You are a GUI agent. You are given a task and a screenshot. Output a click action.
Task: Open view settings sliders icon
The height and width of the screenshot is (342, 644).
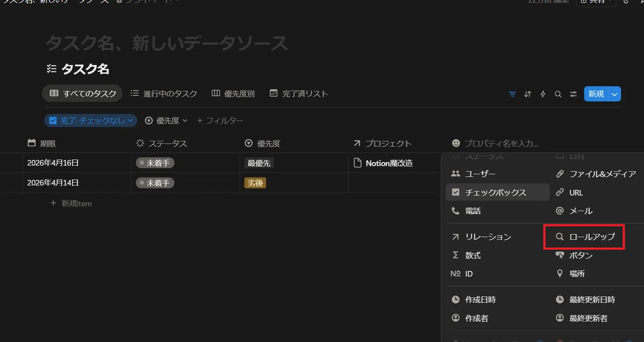573,94
